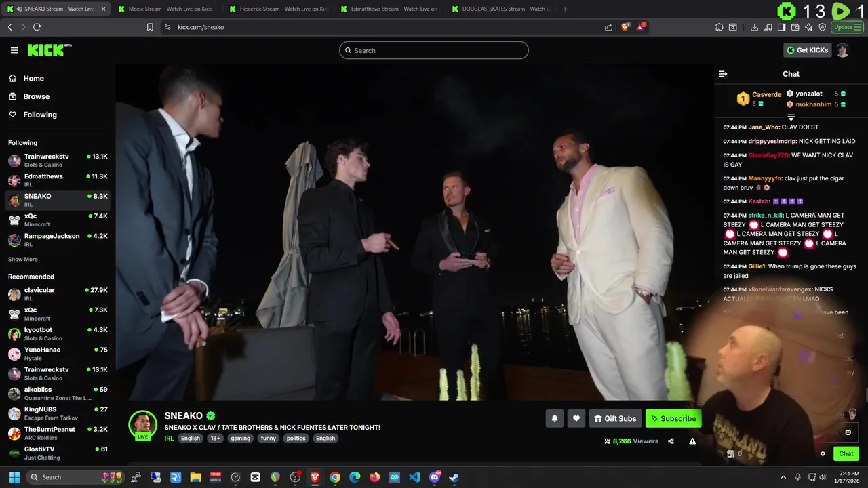This screenshot has height=488, width=868.
Task: Click the IRL category link
Action: [x=169, y=439]
